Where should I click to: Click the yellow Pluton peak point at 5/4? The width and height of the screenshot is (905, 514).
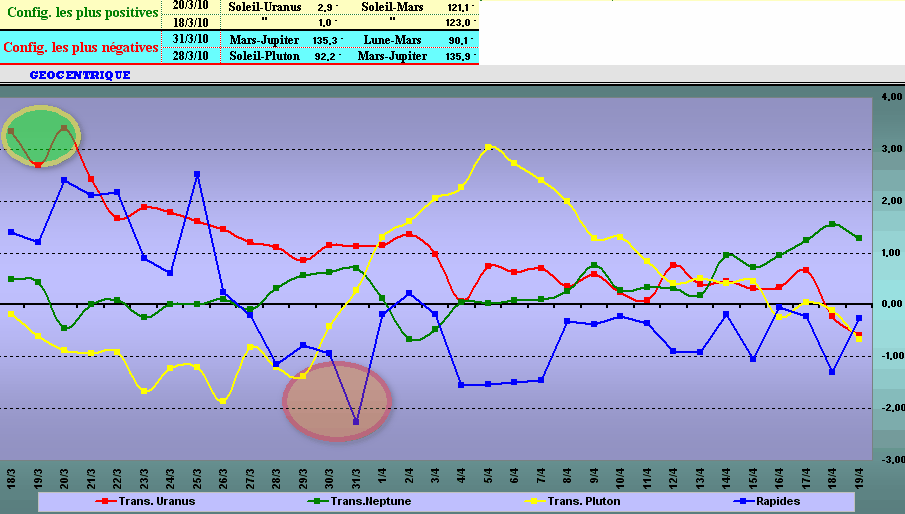pos(487,147)
